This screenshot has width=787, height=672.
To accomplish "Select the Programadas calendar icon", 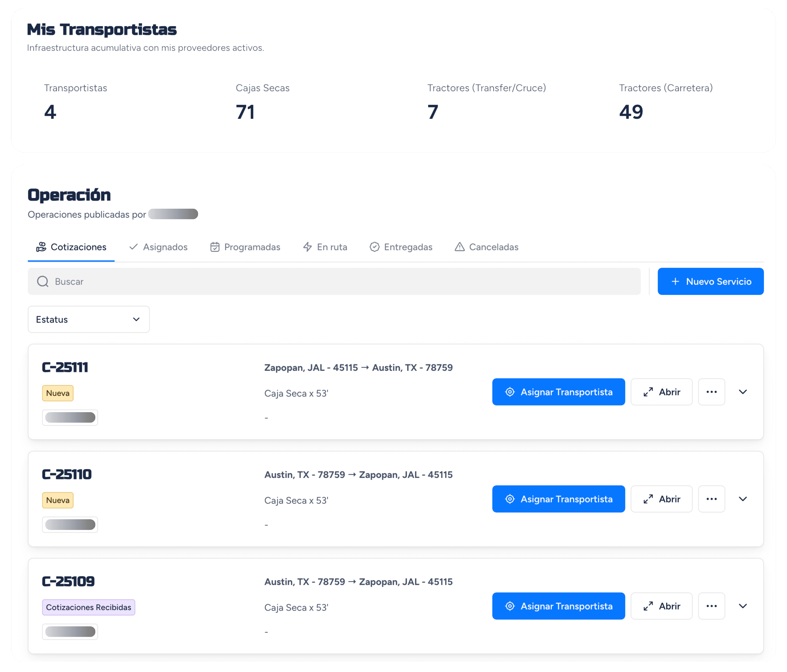I will click(215, 247).
